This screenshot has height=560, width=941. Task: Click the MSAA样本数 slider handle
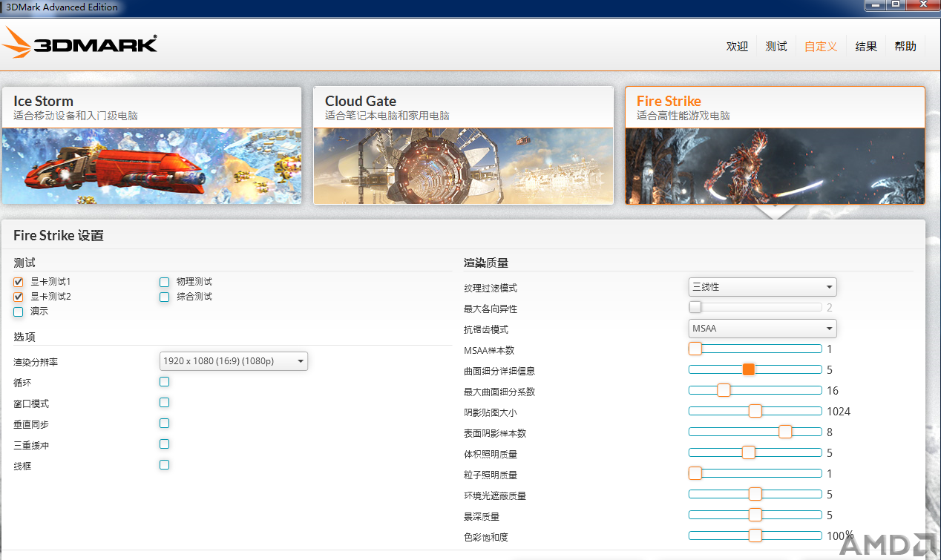pos(695,349)
